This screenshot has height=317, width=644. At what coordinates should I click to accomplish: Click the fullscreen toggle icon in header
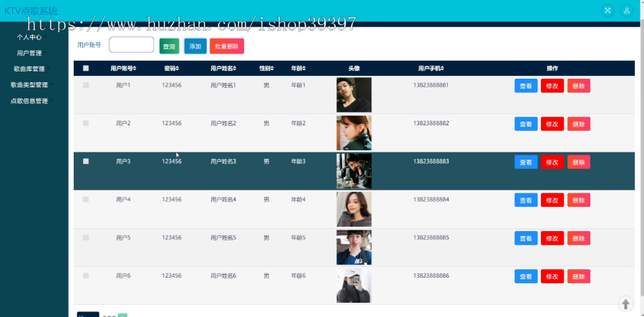tap(608, 11)
